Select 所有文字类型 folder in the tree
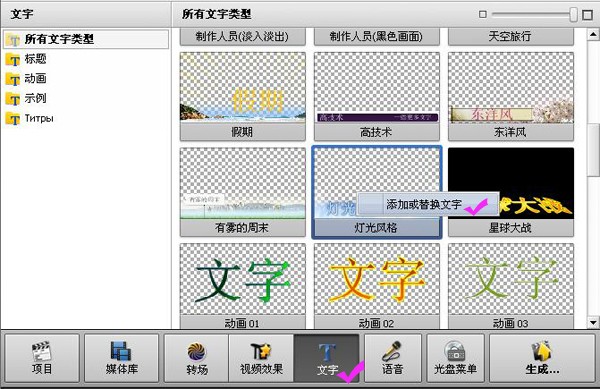The image size is (600, 389). pos(86,39)
